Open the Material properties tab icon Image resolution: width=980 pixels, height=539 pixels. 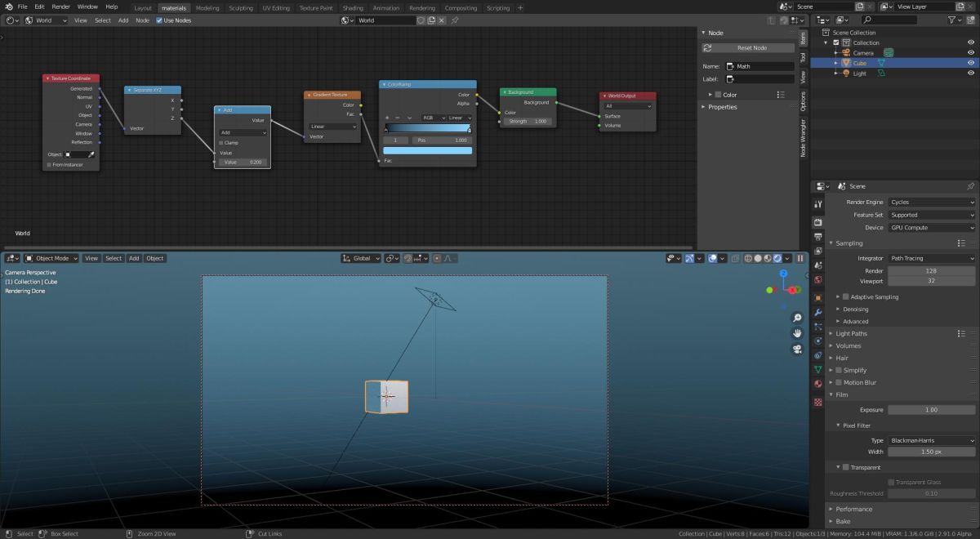click(818, 384)
